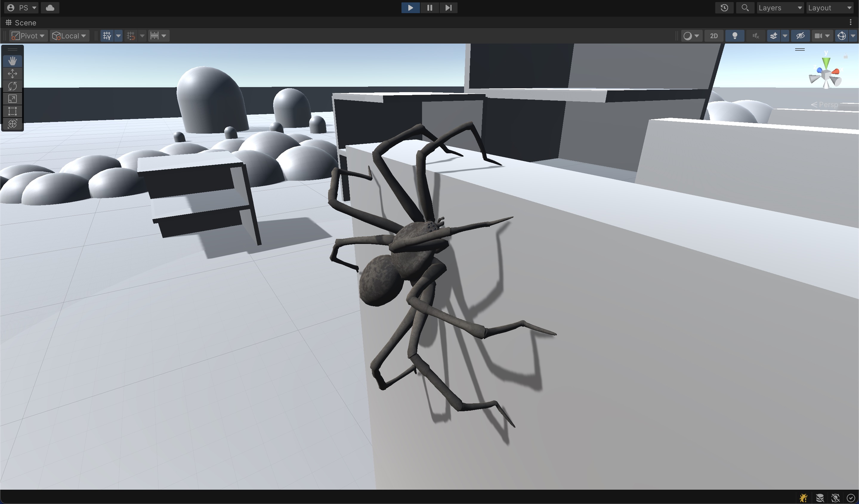
Task: Select the Move tool
Action: point(12,74)
